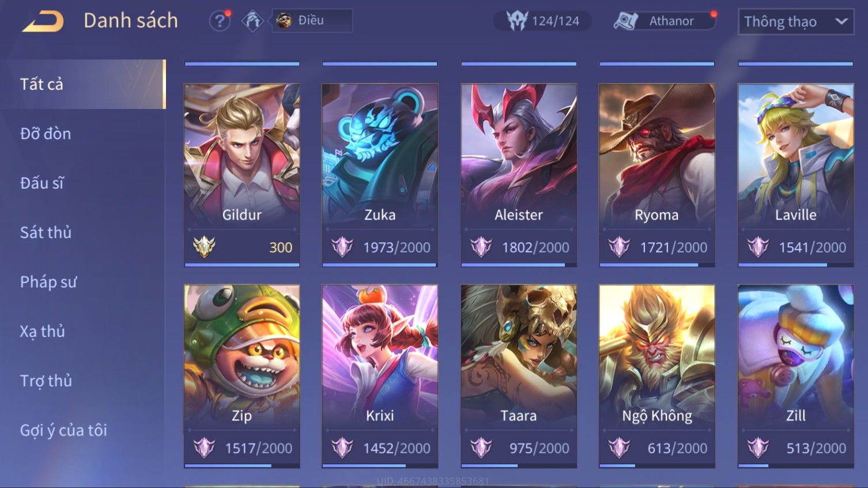Click Zuka's purple mastery badge

tap(342, 247)
